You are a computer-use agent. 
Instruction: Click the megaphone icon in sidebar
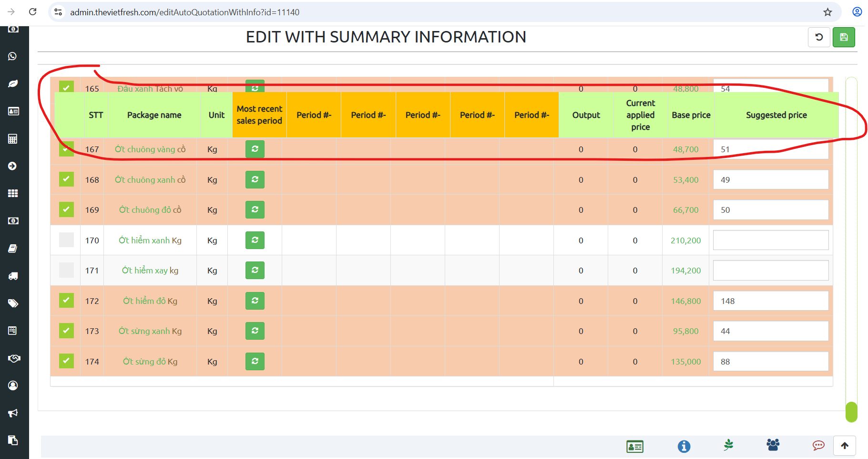click(x=13, y=413)
